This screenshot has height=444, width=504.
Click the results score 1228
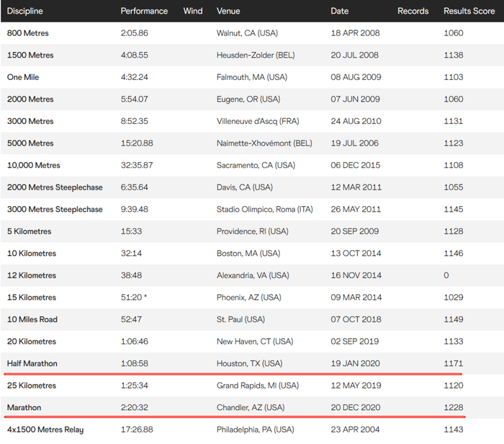tap(454, 407)
